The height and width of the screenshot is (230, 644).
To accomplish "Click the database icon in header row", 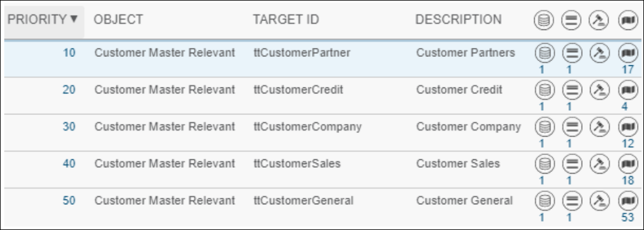I will tap(544, 20).
